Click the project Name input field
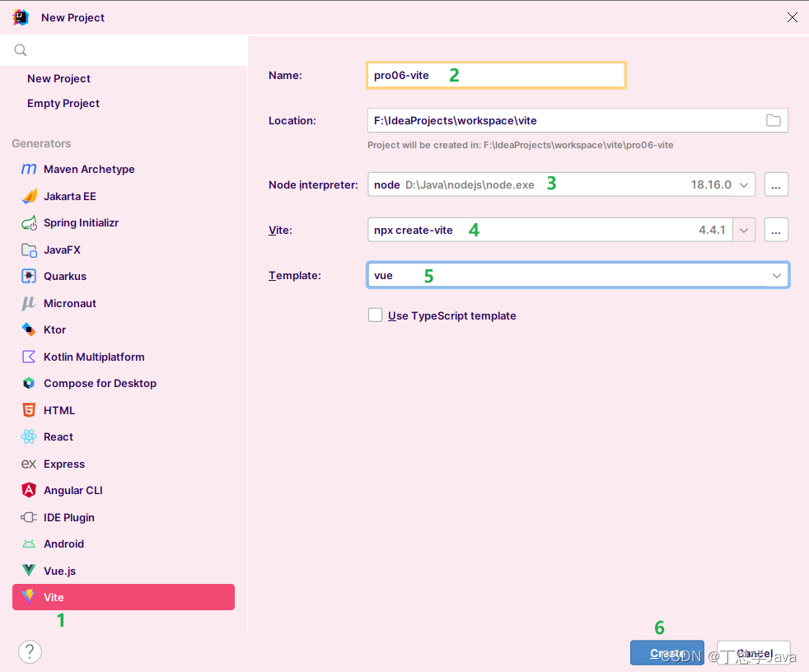Screen dimensions: 809x672 494,75
